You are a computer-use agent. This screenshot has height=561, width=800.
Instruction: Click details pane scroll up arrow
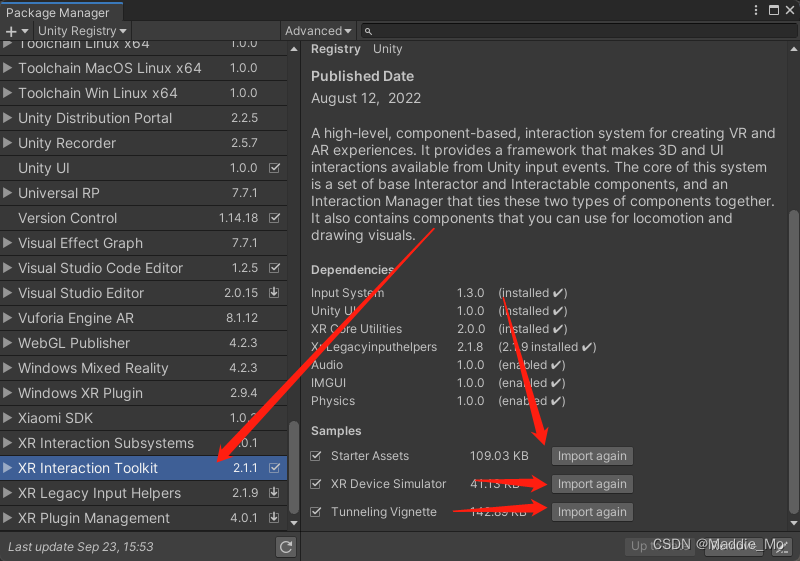pos(793,49)
